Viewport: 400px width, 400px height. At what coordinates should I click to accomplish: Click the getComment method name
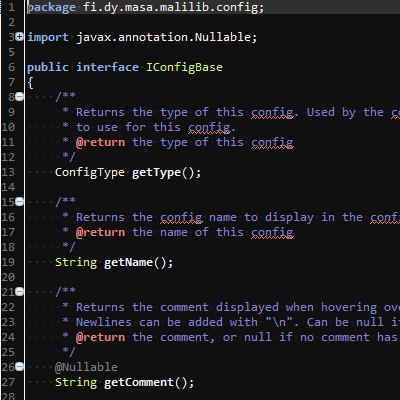click(139, 382)
